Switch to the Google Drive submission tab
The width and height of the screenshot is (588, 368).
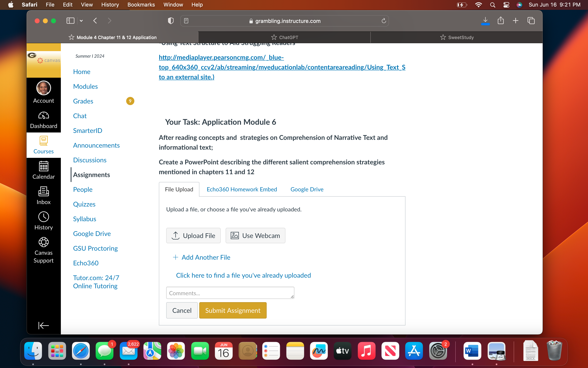coord(307,189)
